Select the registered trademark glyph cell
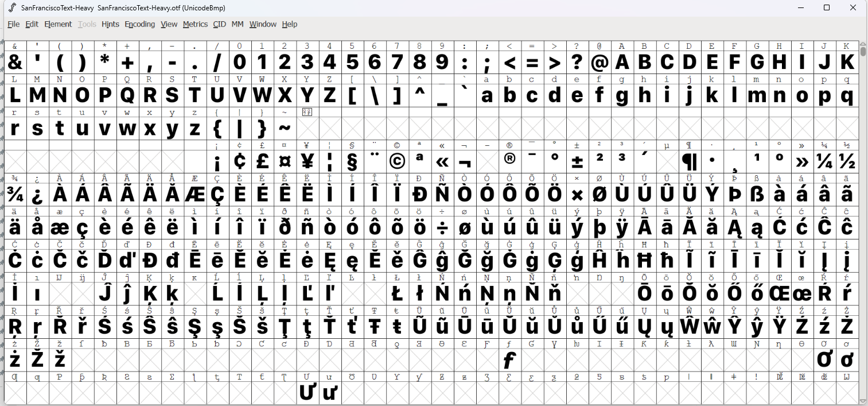Screen dimensions: 868x406 pyautogui.click(x=509, y=161)
